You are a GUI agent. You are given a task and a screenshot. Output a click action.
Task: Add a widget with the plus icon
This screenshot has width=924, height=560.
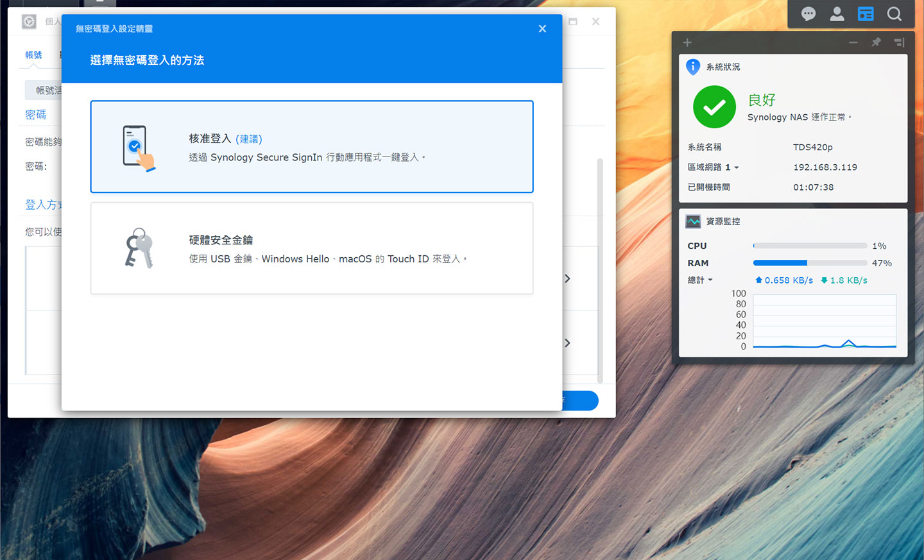coord(687,42)
